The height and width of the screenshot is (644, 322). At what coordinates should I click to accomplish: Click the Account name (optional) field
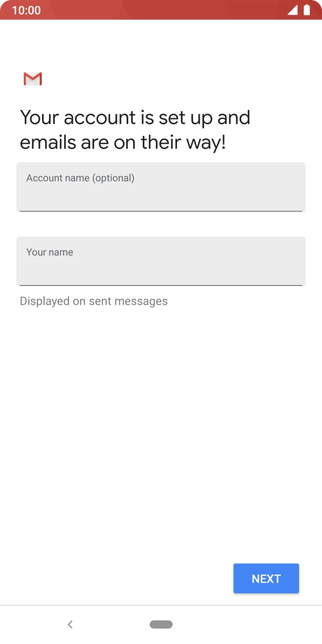click(161, 187)
